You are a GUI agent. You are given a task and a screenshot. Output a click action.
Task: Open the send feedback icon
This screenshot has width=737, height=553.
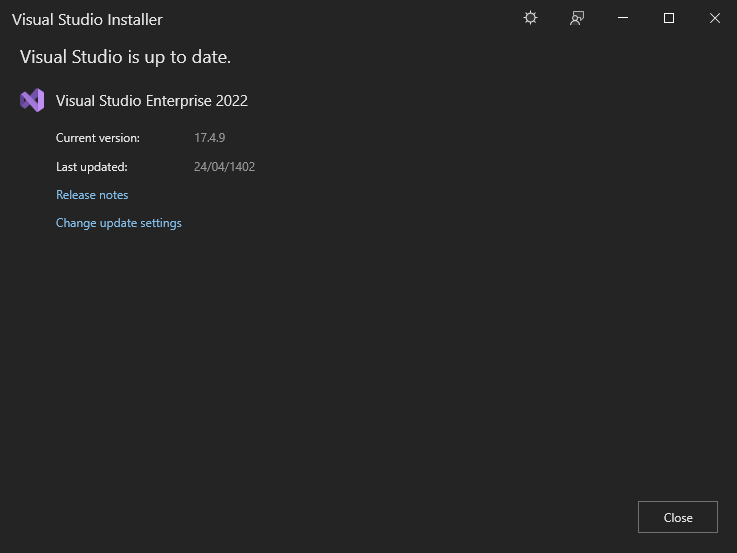click(577, 18)
